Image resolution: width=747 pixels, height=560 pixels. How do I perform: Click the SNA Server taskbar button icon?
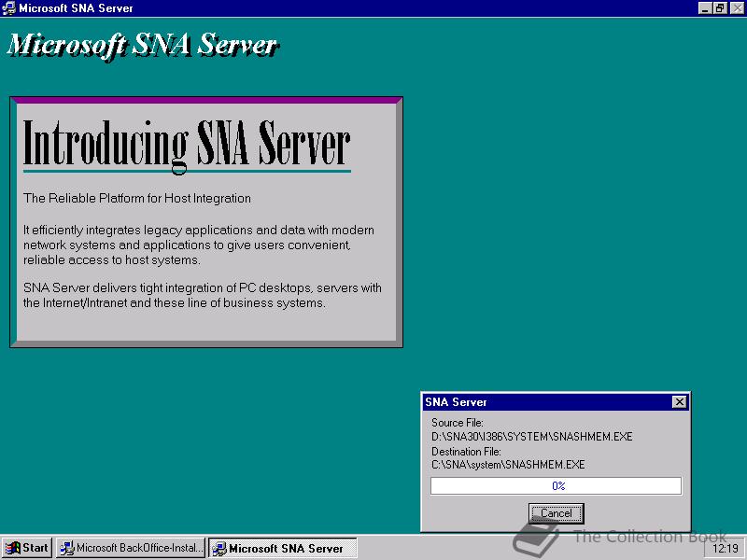(219, 549)
